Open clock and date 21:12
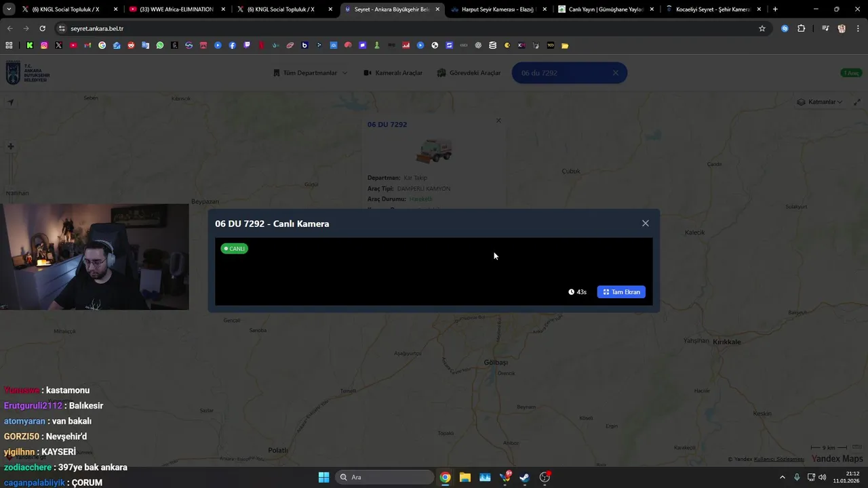Image resolution: width=868 pixels, height=488 pixels. tap(846, 477)
